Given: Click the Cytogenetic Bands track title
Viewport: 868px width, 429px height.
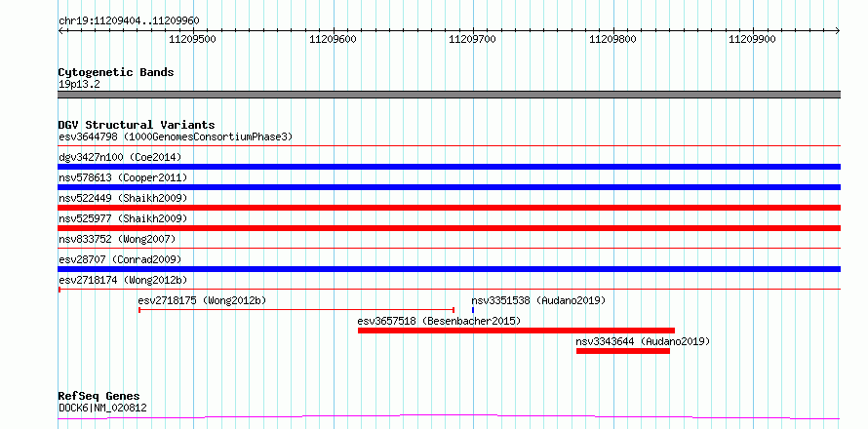Looking at the screenshot, I should (x=116, y=72).
